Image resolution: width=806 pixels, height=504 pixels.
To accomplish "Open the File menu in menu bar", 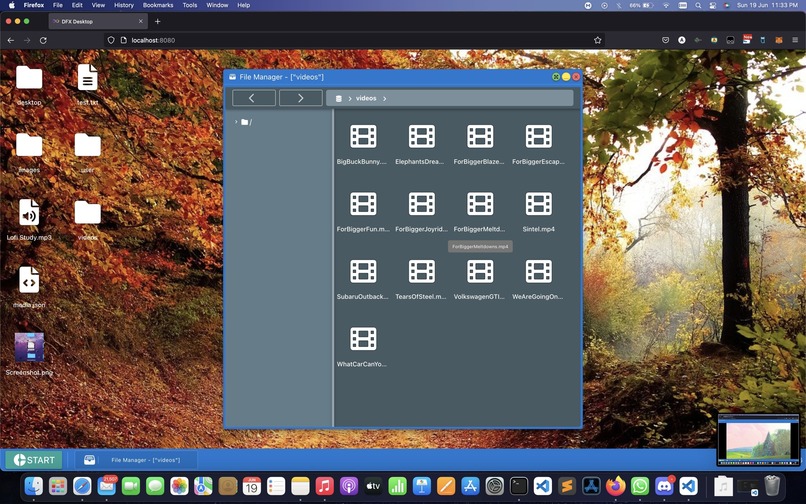I will pyautogui.click(x=58, y=5).
